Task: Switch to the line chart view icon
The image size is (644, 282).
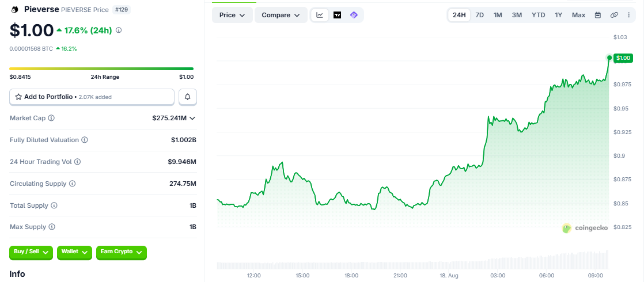Action: (320, 15)
